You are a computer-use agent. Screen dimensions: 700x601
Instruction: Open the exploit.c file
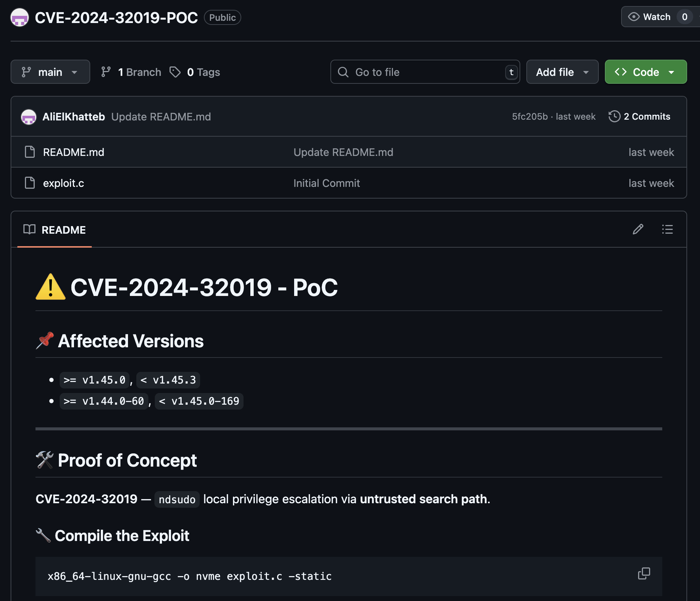[x=63, y=183]
